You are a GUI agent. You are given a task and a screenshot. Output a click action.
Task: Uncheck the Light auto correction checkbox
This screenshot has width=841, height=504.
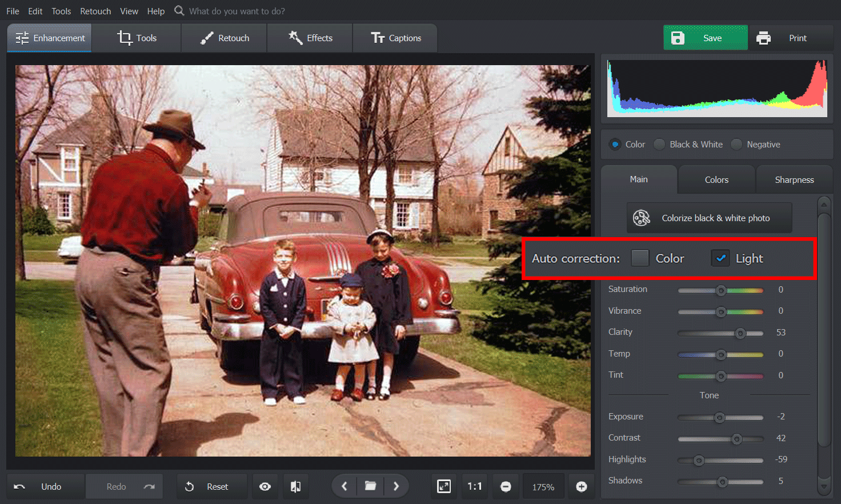720,258
